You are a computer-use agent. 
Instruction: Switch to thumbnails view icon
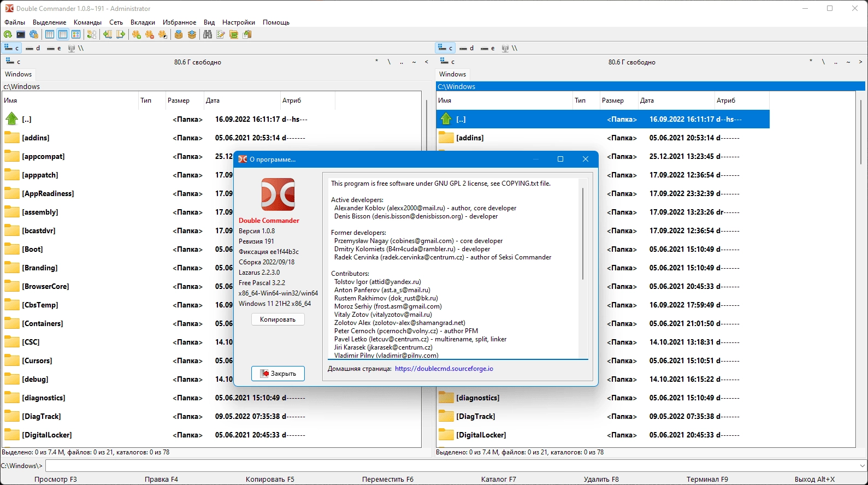[76, 34]
